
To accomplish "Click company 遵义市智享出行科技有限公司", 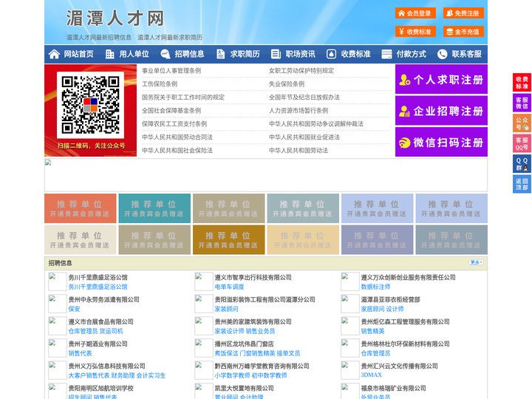I will pos(253,277).
